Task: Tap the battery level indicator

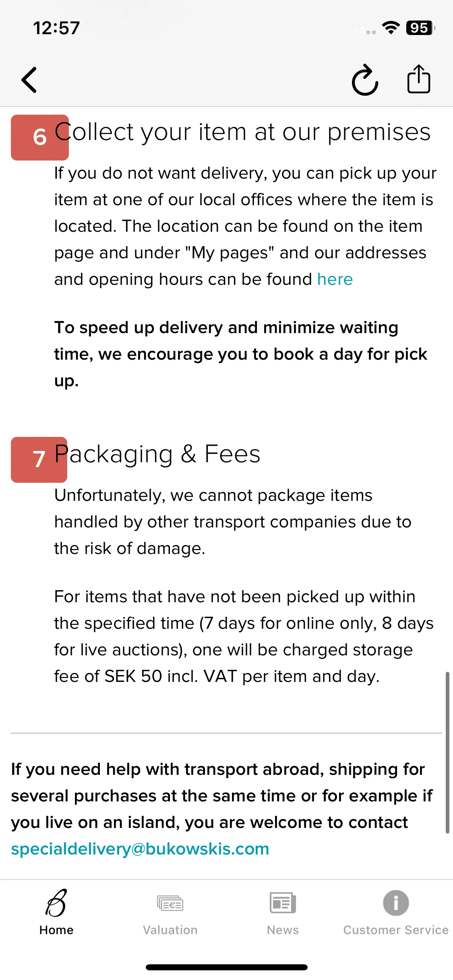Action: click(420, 28)
